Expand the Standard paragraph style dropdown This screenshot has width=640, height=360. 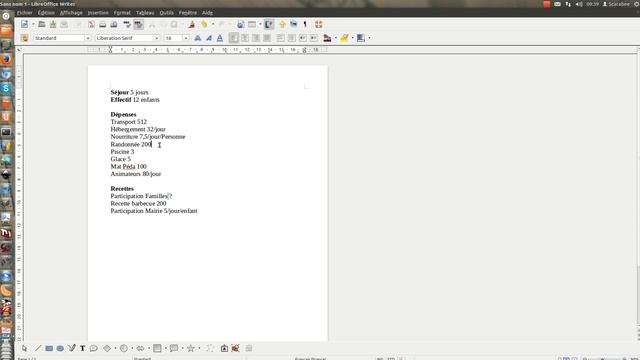click(x=87, y=38)
